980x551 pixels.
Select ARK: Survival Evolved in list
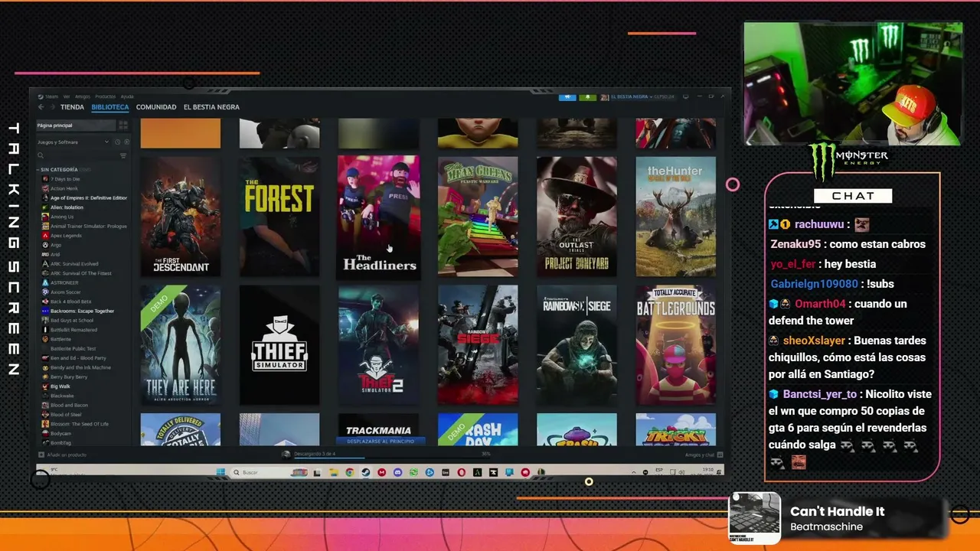click(x=74, y=264)
